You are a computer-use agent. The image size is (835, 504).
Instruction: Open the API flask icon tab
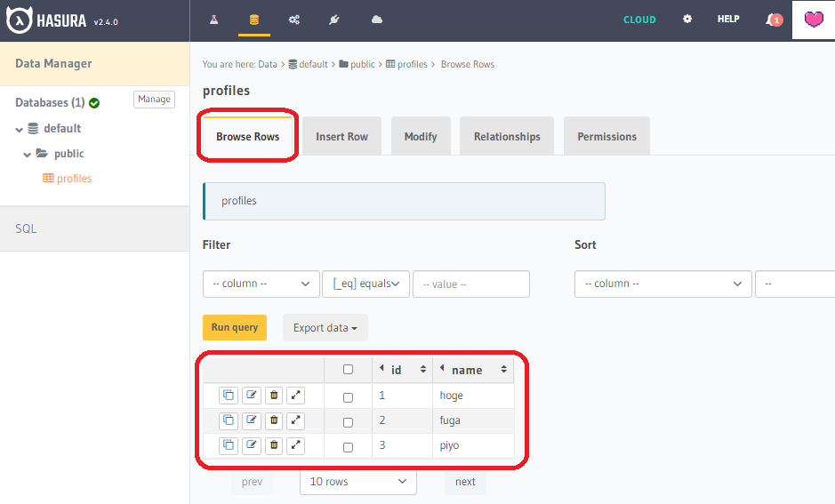pyautogui.click(x=214, y=20)
